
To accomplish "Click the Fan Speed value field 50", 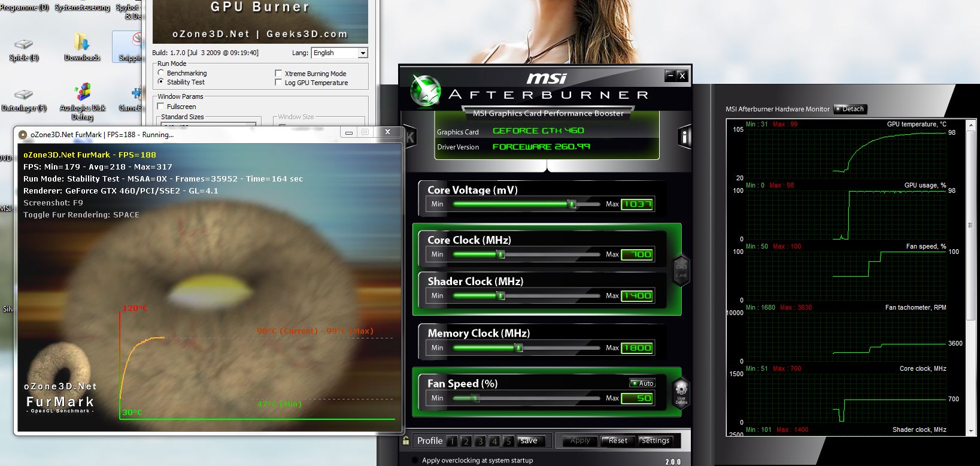I will click(x=637, y=398).
